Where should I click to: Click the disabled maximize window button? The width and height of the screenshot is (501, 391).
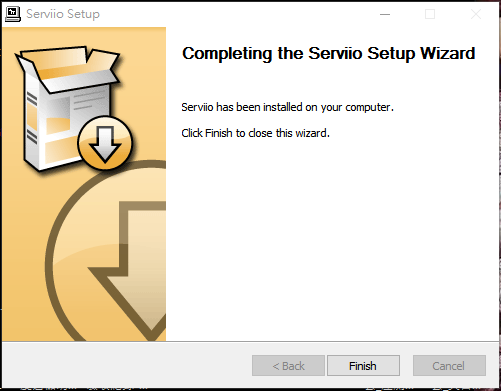tap(430, 14)
